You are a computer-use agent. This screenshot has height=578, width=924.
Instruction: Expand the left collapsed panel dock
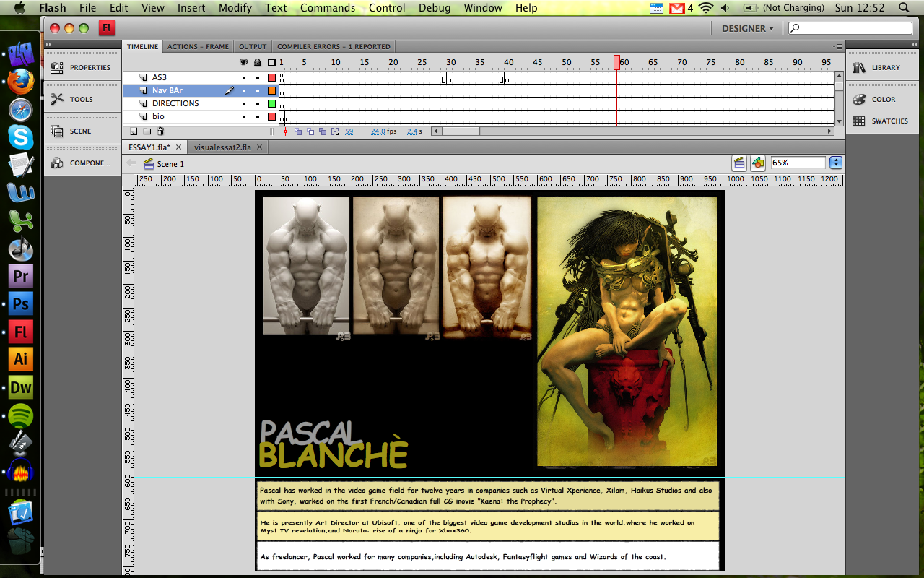pyautogui.click(x=49, y=45)
